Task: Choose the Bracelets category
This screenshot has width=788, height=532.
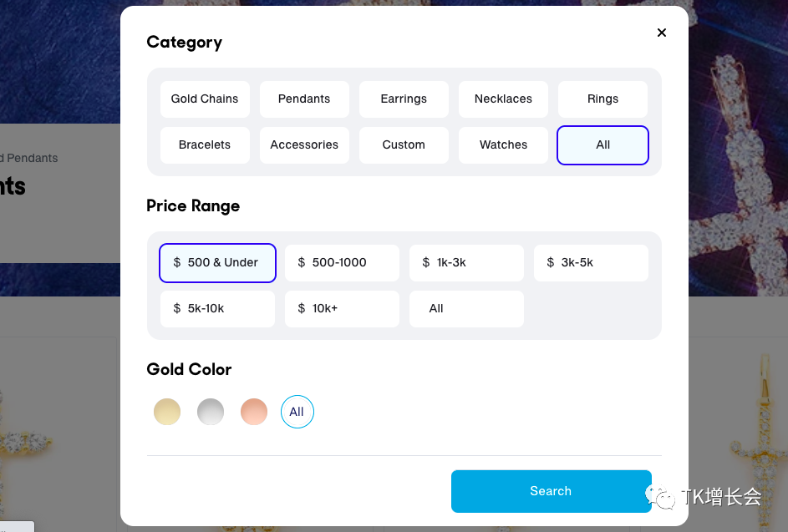Action: point(205,144)
